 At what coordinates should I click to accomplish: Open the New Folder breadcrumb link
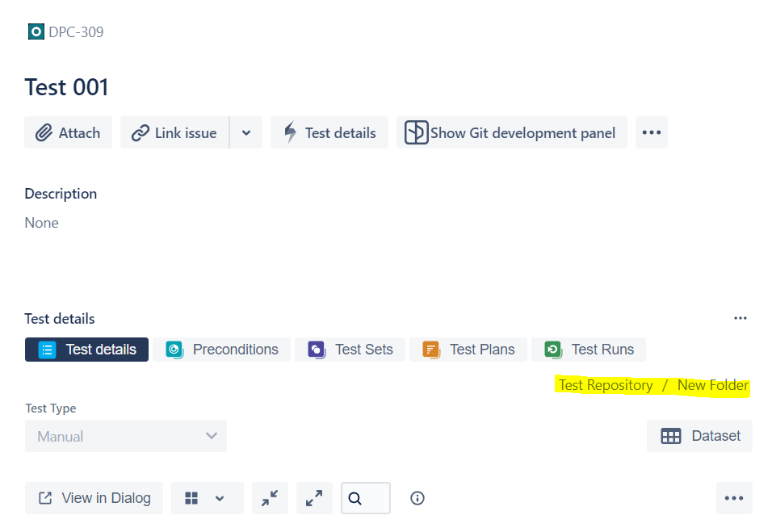tap(713, 385)
